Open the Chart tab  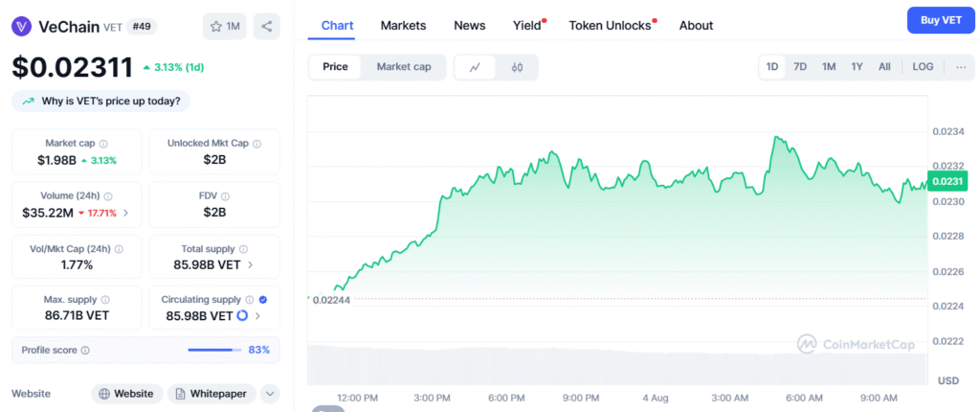click(x=338, y=26)
